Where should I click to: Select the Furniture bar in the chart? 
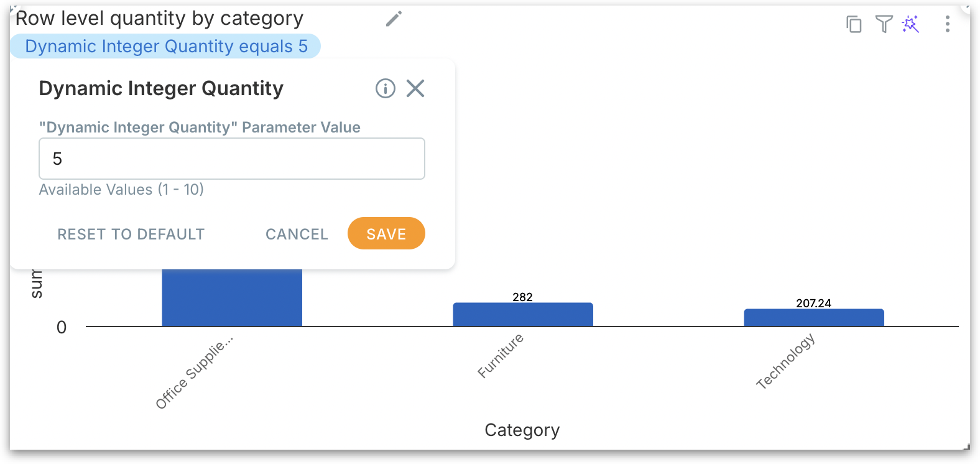pyautogui.click(x=522, y=315)
